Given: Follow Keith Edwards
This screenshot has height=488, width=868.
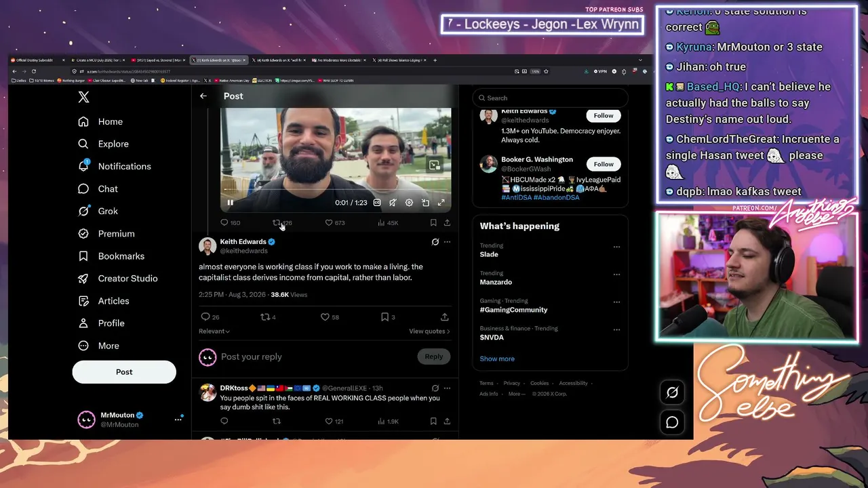Looking at the screenshot, I should [x=604, y=116].
